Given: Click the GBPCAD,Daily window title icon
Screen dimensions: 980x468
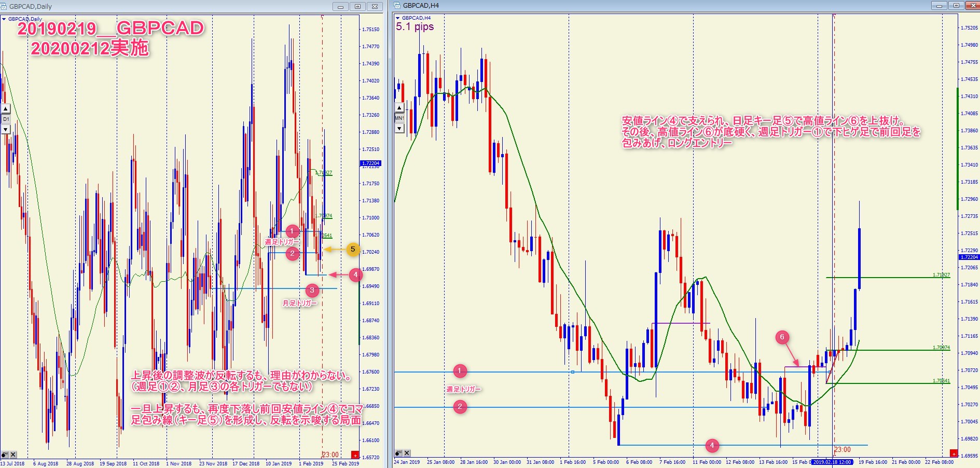Looking at the screenshot, I should [4, 6].
